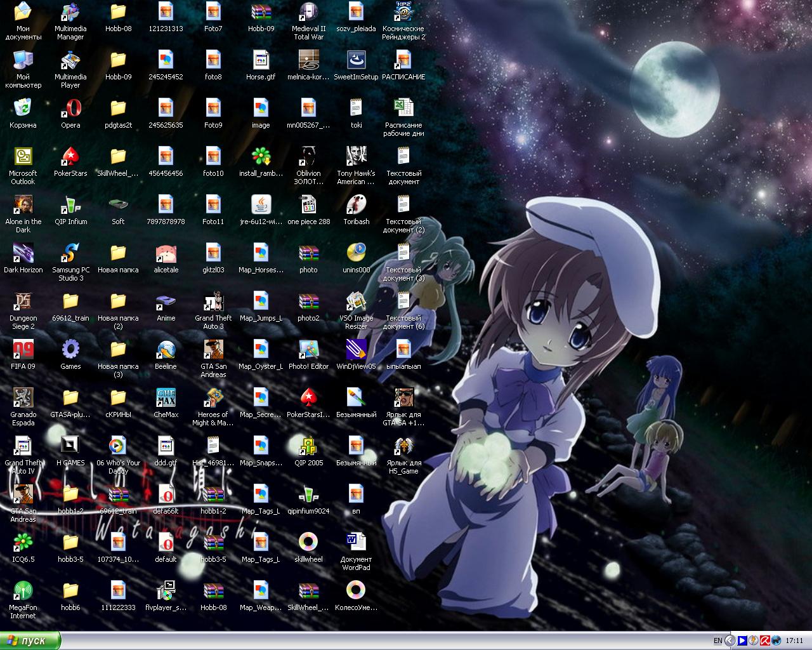Click the blue play-arrow tray icon

click(x=742, y=640)
